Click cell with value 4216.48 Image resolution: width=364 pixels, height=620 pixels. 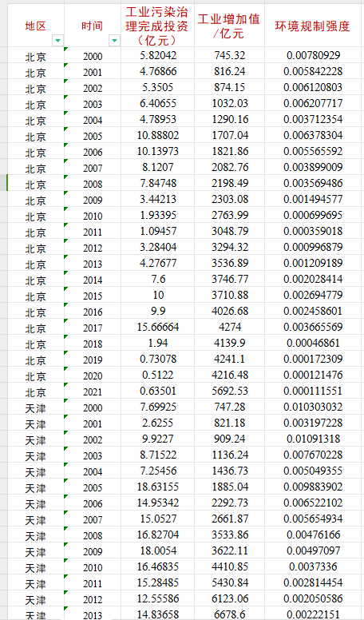(x=229, y=376)
